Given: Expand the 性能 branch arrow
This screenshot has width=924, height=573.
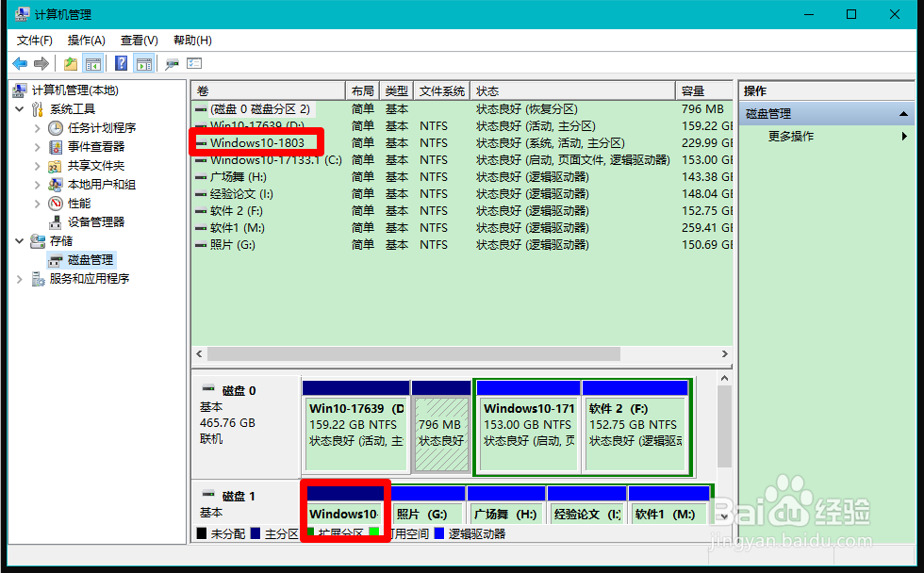Looking at the screenshot, I should 37,204.
